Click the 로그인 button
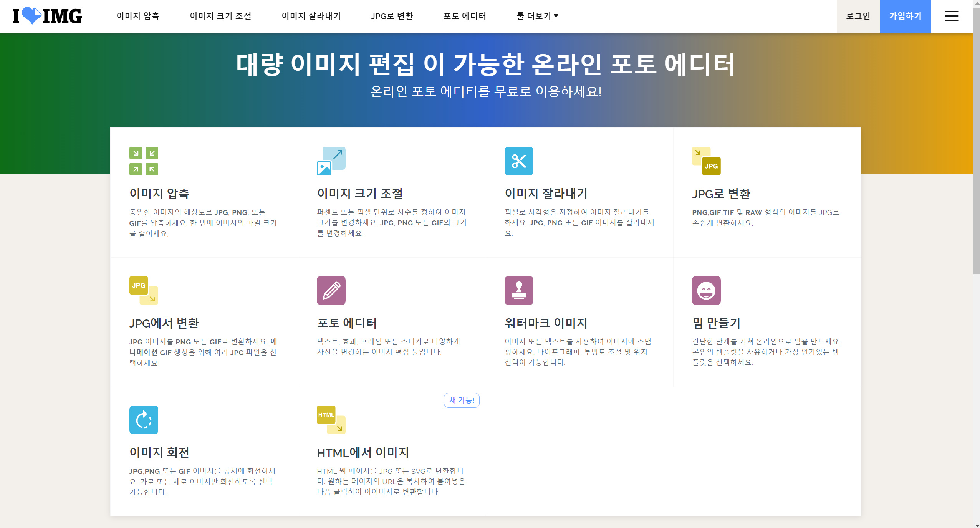 click(x=858, y=16)
